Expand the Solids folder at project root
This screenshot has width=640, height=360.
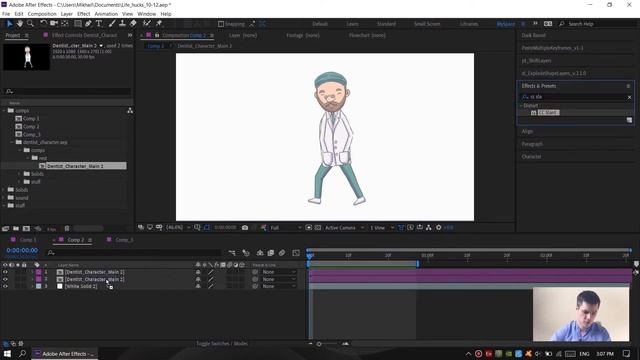click(4, 190)
